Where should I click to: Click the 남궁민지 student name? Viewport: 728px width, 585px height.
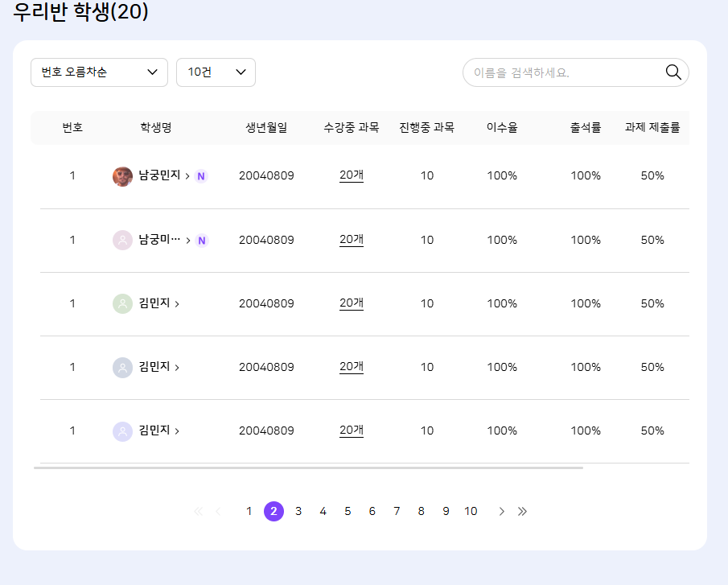pyautogui.click(x=159, y=175)
